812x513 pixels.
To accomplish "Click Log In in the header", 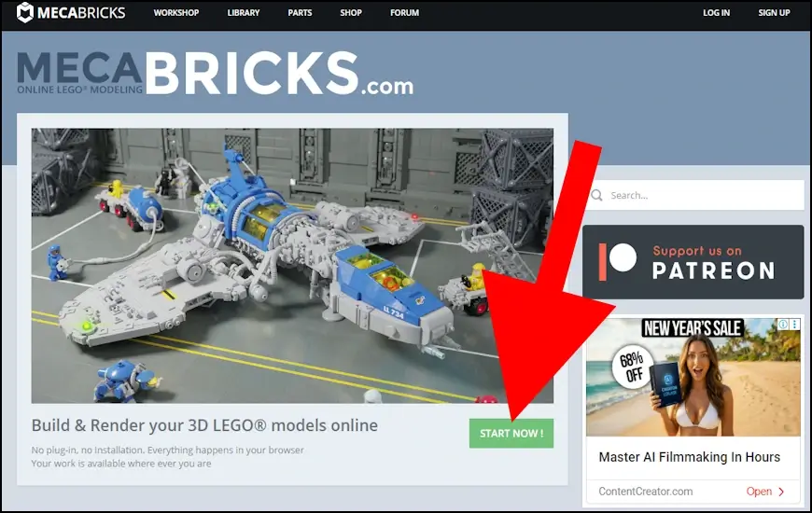I will click(716, 13).
